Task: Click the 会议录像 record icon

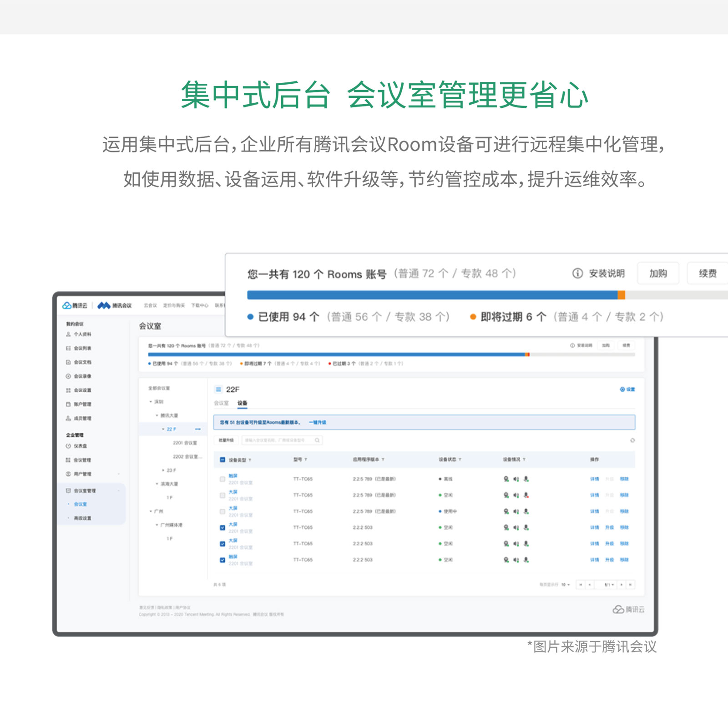Action: click(68, 376)
